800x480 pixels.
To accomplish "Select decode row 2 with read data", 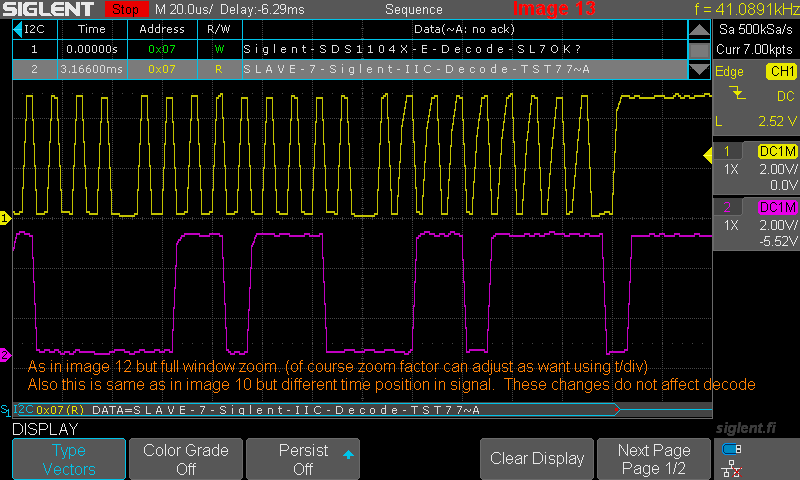I will [x=350, y=69].
